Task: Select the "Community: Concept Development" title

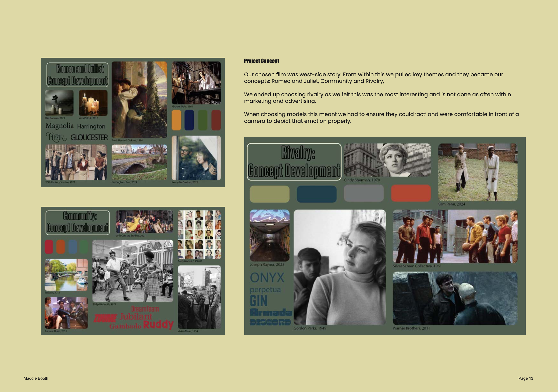Action: [78, 223]
